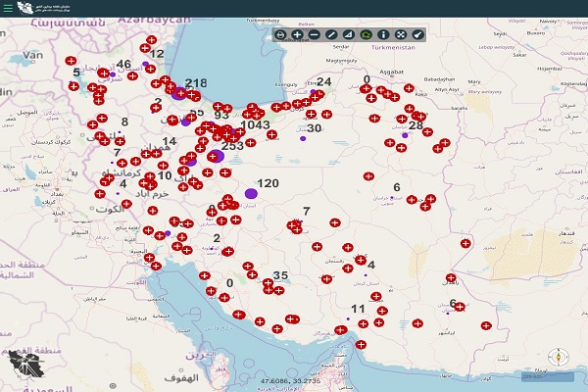Click the clear map brush tool
The width and height of the screenshot is (588, 392).
click(417, 35)
